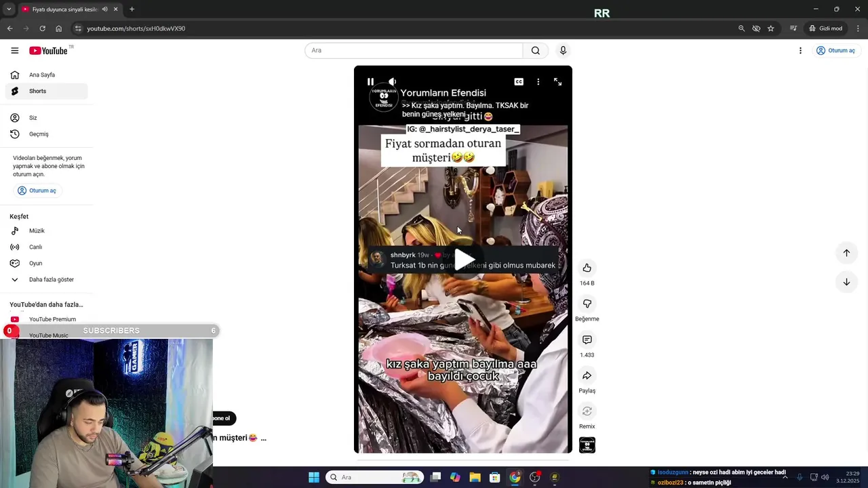Open the Yorumların Efendisi channel avatar
This screenshot has width=868, height=488.
(383, 96)
